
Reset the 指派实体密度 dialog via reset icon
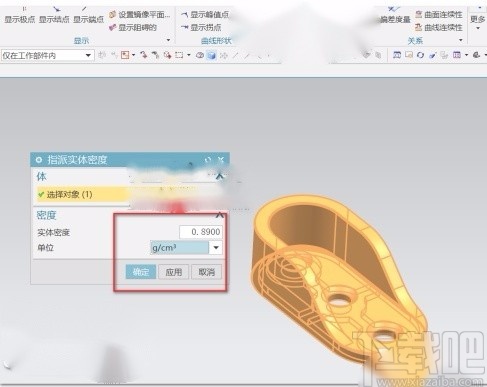(x=208, y=160)
